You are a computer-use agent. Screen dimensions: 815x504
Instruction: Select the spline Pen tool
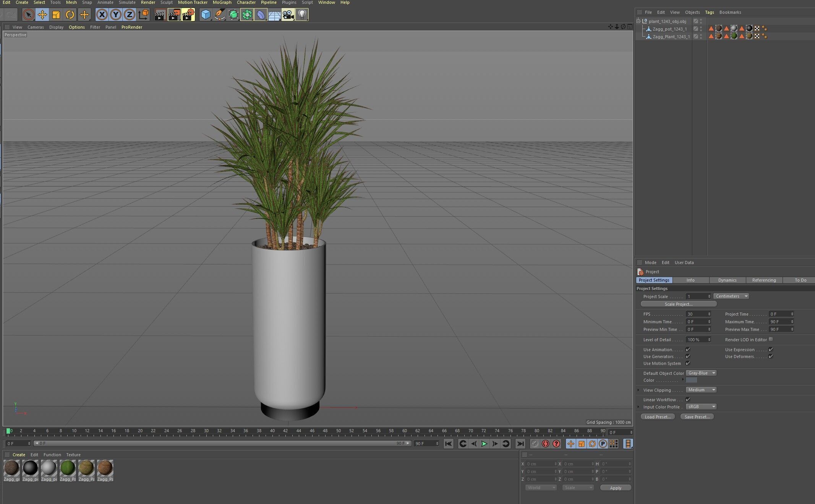click(219, 15)
